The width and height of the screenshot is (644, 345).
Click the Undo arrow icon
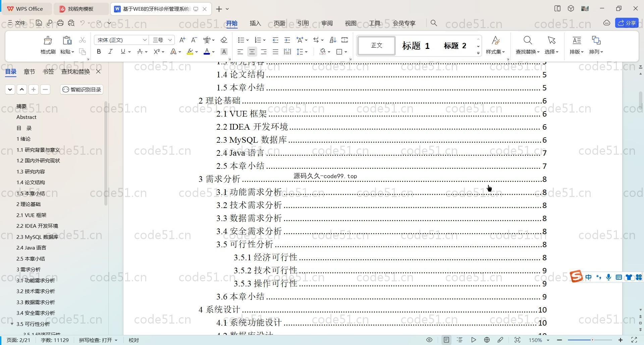click(x=83, y=23)
